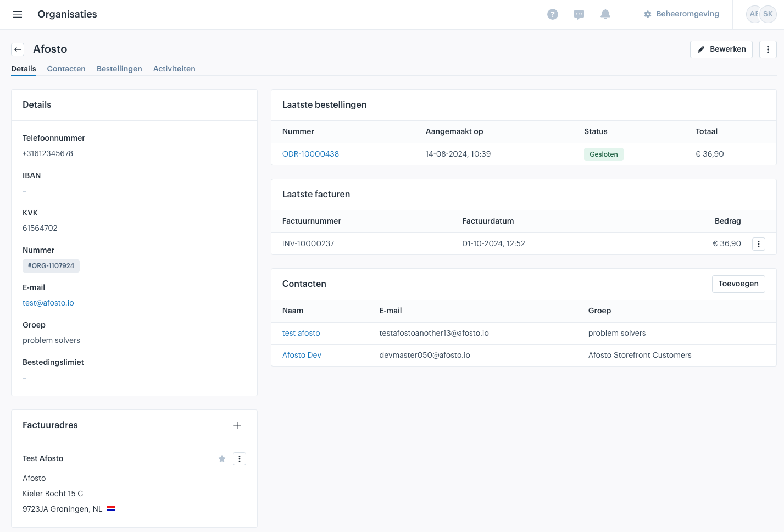
Task: Open the notifications bell
Action: [x=605, y=14]
